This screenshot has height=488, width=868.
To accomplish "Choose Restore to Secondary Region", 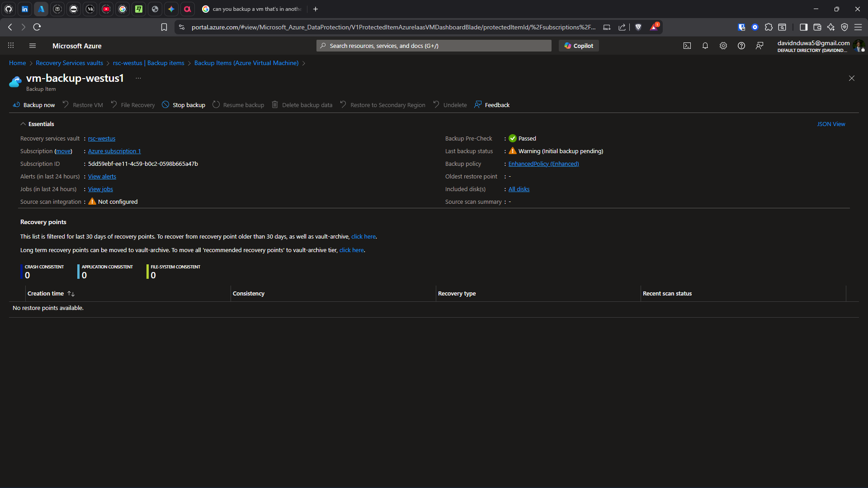I will pyautogui.click(x=382, y=105).
